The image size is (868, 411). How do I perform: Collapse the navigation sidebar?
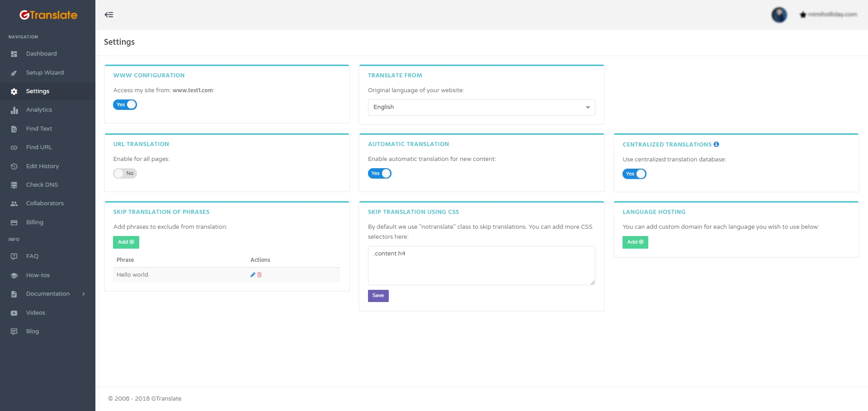click(x=109, y=14)
